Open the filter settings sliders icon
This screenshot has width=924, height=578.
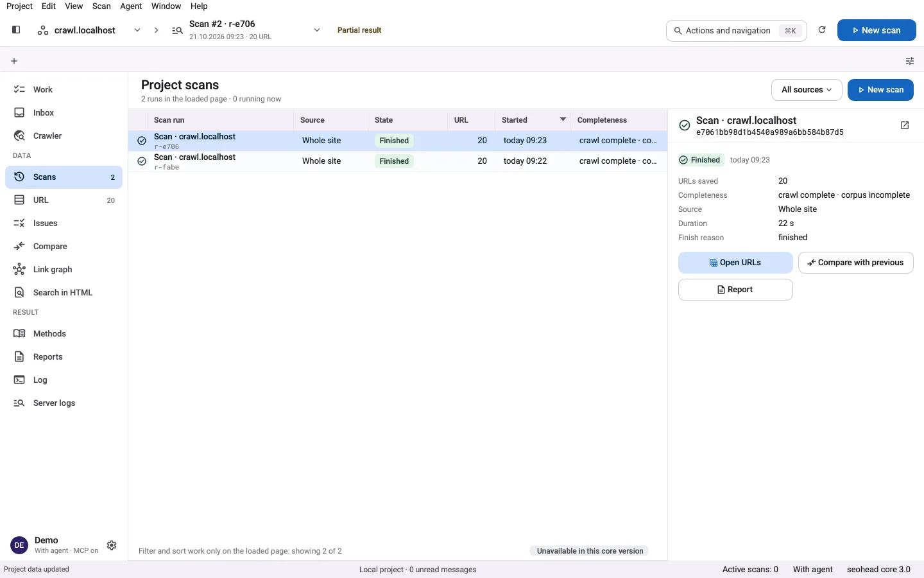pyautogui.click(x=910, y=61)
